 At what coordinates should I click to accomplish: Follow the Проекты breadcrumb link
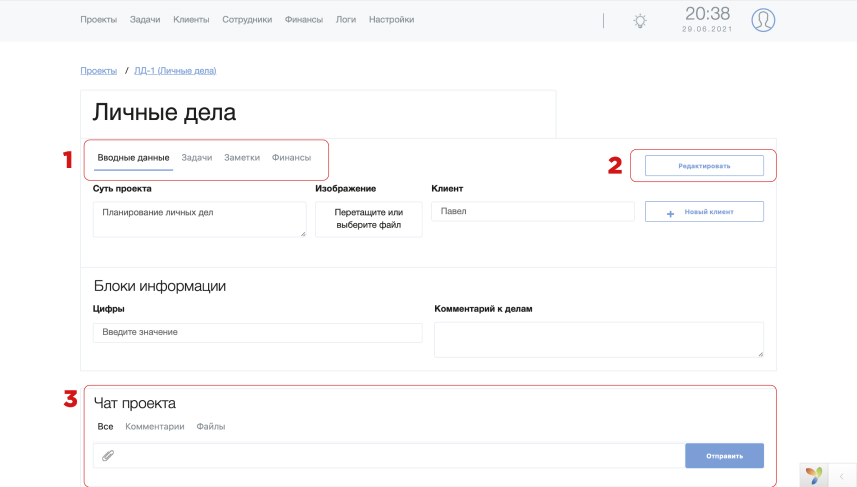[x=98, y=71]
